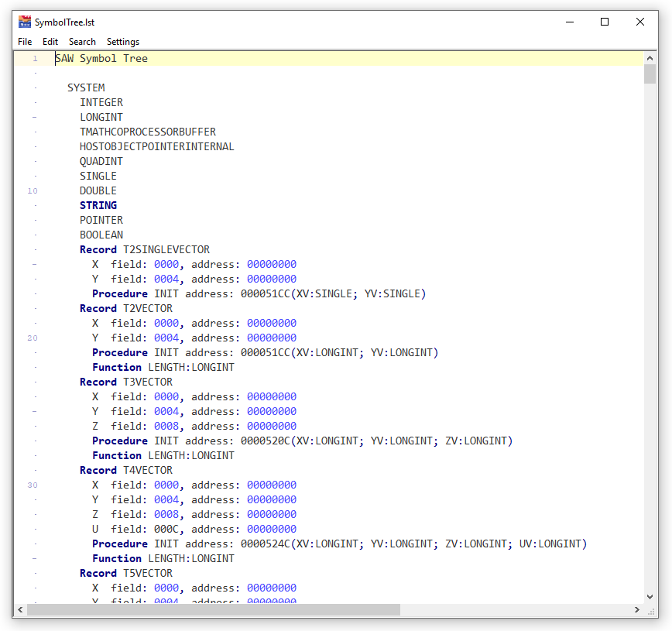Viewport: 672px width, 631px height.
Task: Click Procedure INIT at address 0000520C
Action: (x=303, y=441)
